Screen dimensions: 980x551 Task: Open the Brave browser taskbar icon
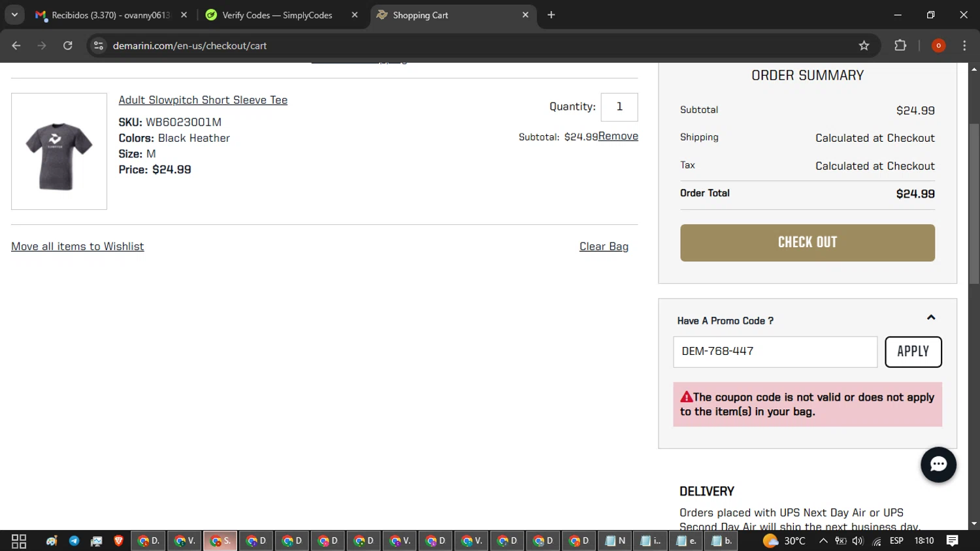(x=118, y=541)
